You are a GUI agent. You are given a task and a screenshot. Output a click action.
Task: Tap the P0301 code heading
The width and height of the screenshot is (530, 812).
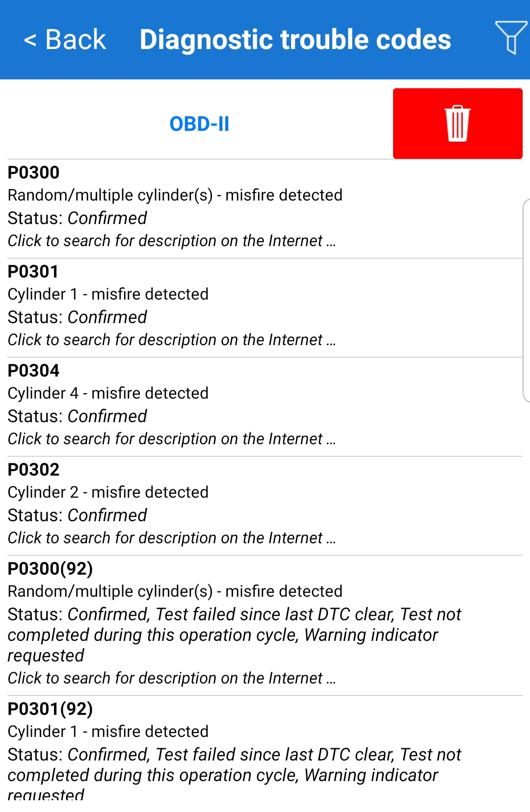pyautogui.click(x=33, y=272)
